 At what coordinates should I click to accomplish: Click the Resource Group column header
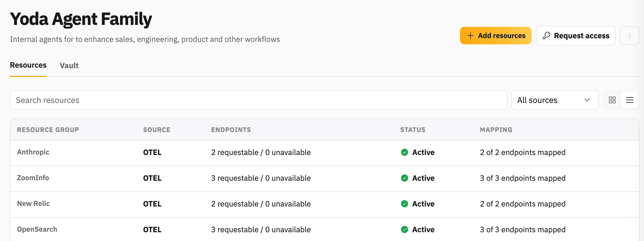point(48,130)
